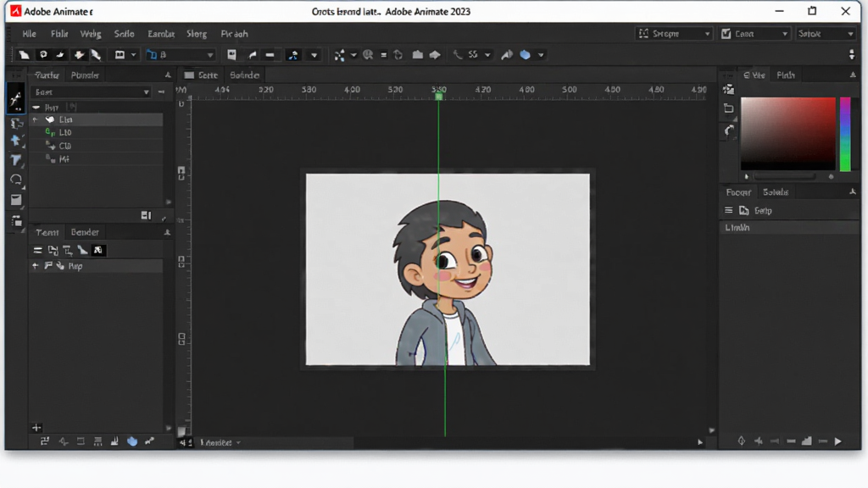868x488 pixels.
Task: Toggle the checkbox icon in the Caer dropdown
Action: [x=726, y=34]
